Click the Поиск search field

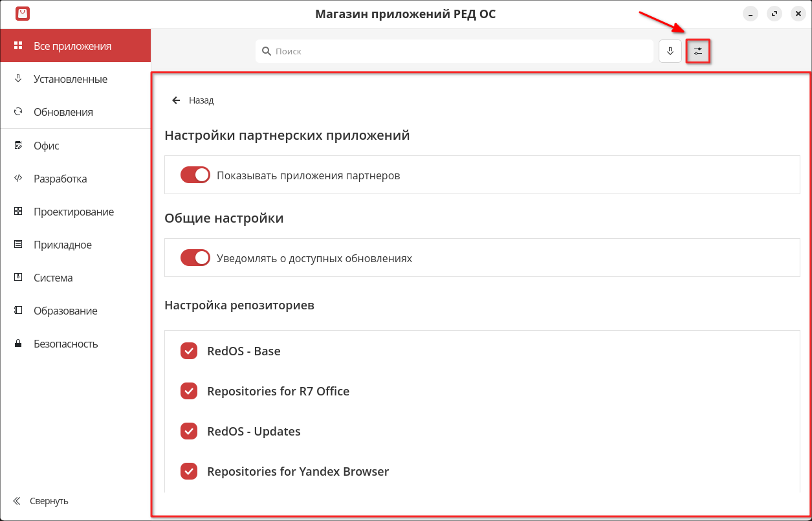pyautogui.click(x=453, y=51)
